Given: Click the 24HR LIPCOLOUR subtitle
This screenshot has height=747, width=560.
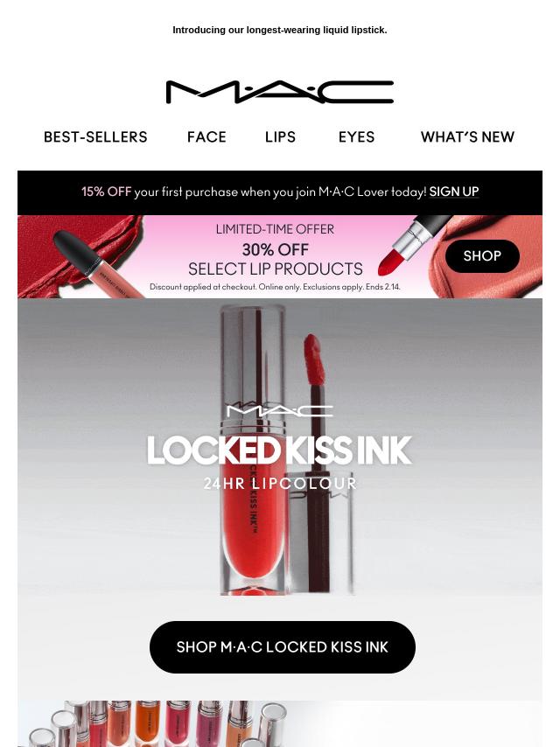Looking at the screenshot, I should (x=280, y=484).
